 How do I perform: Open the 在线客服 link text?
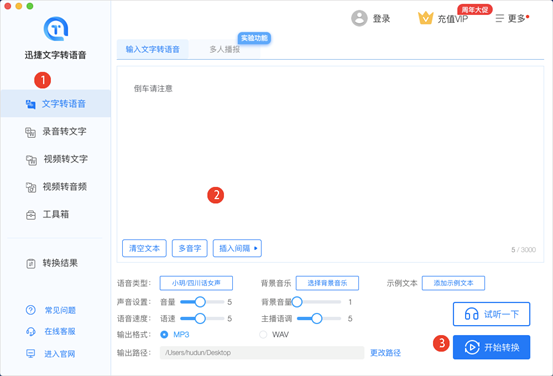click(60, 331)
